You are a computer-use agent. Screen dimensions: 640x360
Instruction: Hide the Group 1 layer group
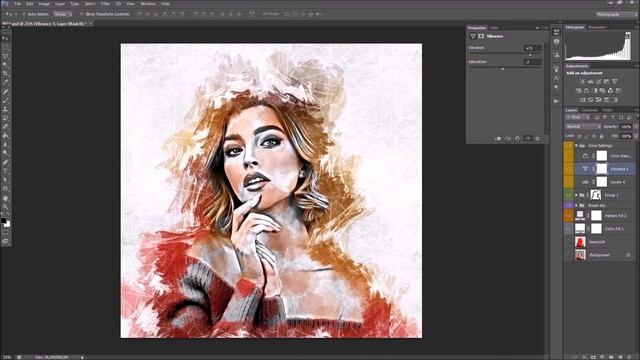(x=568, y=195)
